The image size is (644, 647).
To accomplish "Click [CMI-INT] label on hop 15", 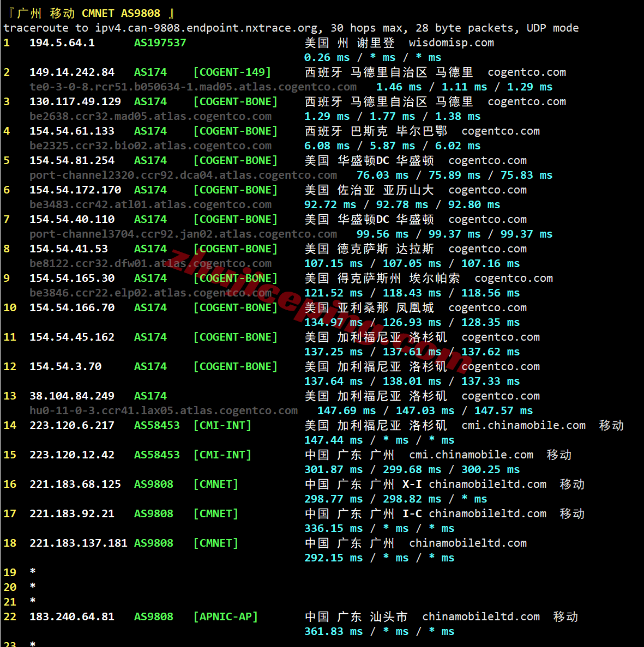I will tap(222, 455).
